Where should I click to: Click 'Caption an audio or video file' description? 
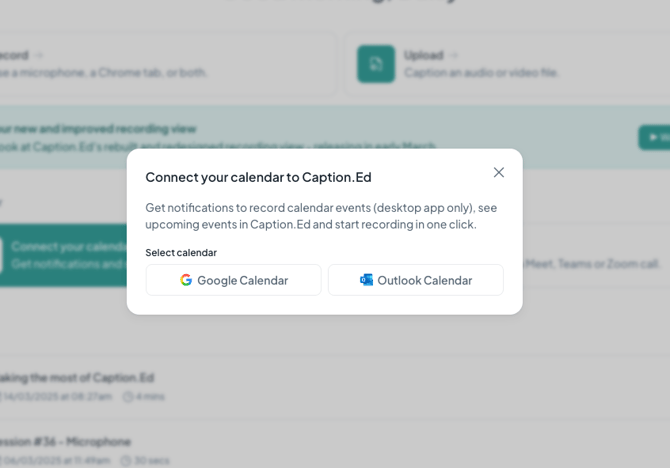coord(481,72)
